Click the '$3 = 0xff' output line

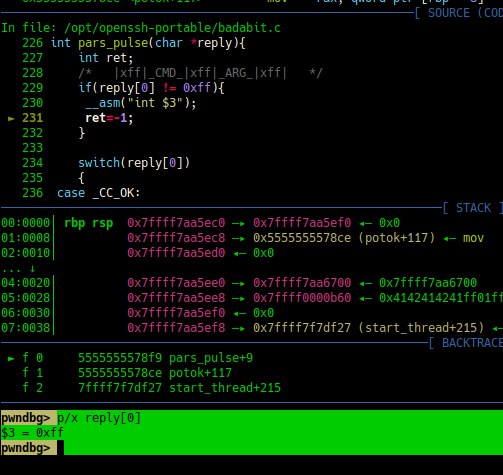tap(32, 433)
